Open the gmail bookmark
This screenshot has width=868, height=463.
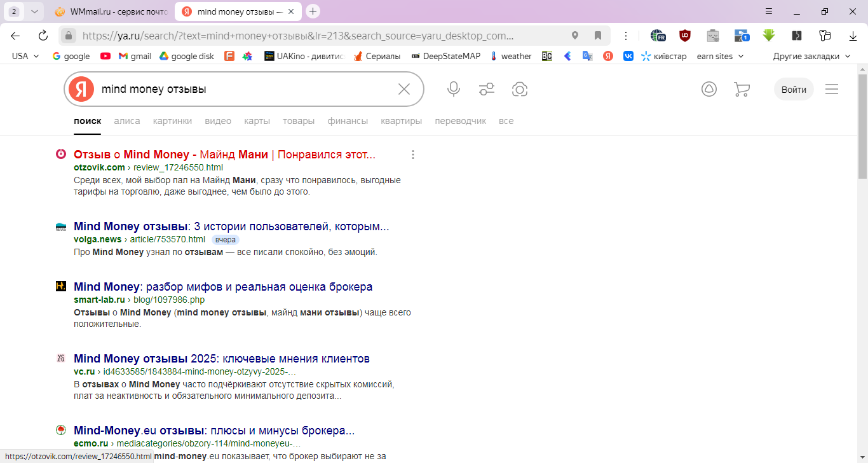135,56
